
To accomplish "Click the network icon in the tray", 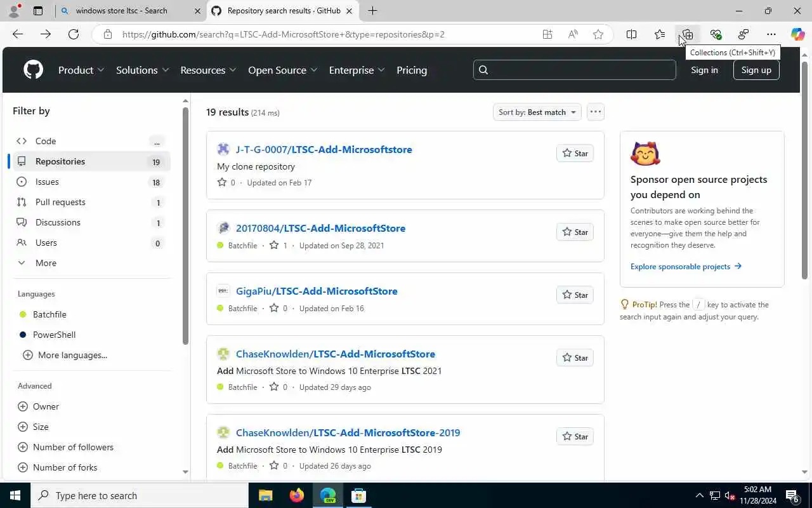I will pyautogui.click(x=715, y=495).
